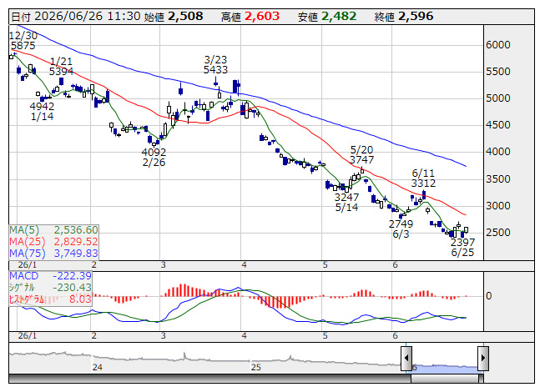545x392 pixels.
Task: Click the MA(5) legend value 2,536.60
Action: click(76, 230)
